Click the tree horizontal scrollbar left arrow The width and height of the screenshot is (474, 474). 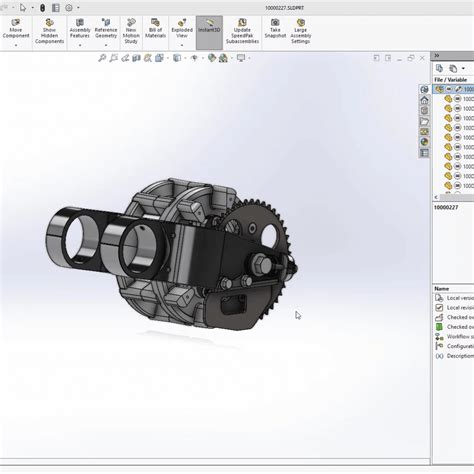pyautogui.click(x=436, y=198)
